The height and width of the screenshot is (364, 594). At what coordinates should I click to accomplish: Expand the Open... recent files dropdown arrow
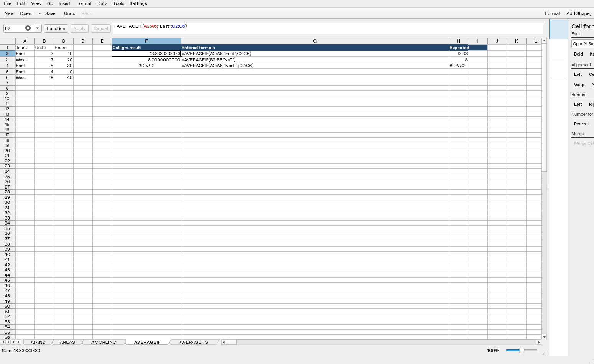[x=39, y=13]
